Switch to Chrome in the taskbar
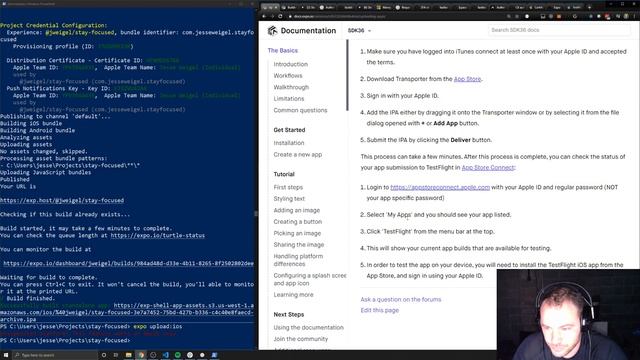 [x=141, y=355]
